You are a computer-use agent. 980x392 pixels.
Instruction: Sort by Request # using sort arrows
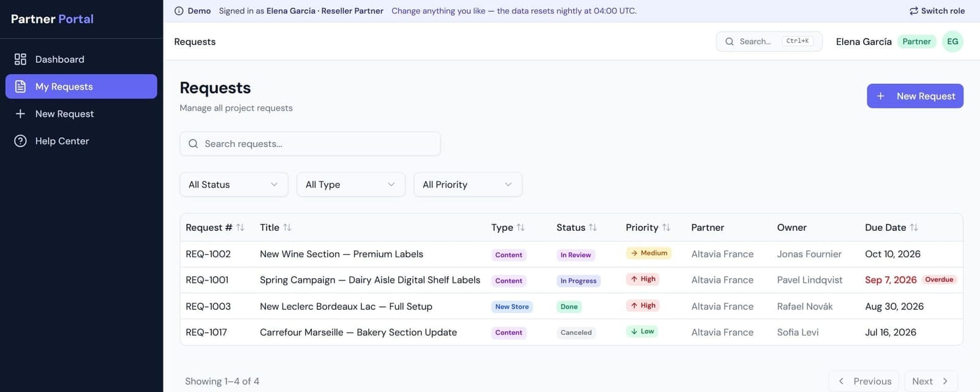(x=240, y=227)
